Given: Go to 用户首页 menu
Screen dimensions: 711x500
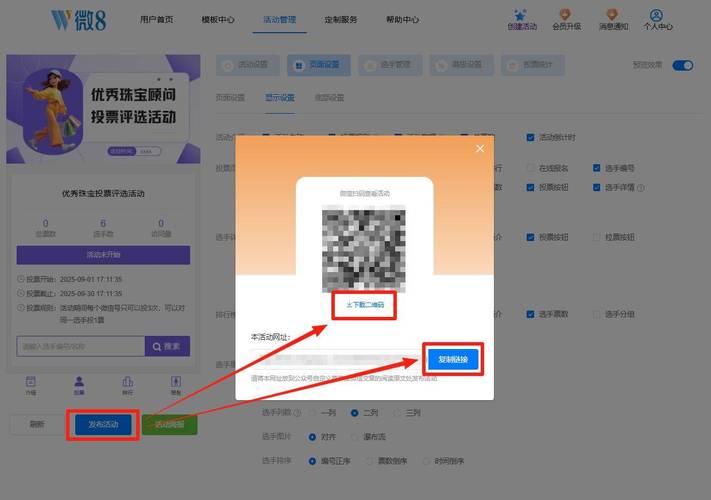Looking at the screenshot, I should coord(156,19).
